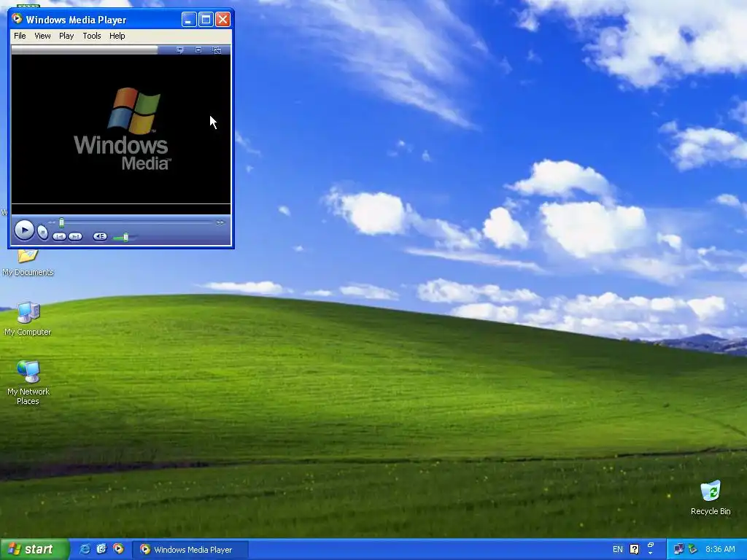Click the square window icon in the player top bar

[198, 50]
